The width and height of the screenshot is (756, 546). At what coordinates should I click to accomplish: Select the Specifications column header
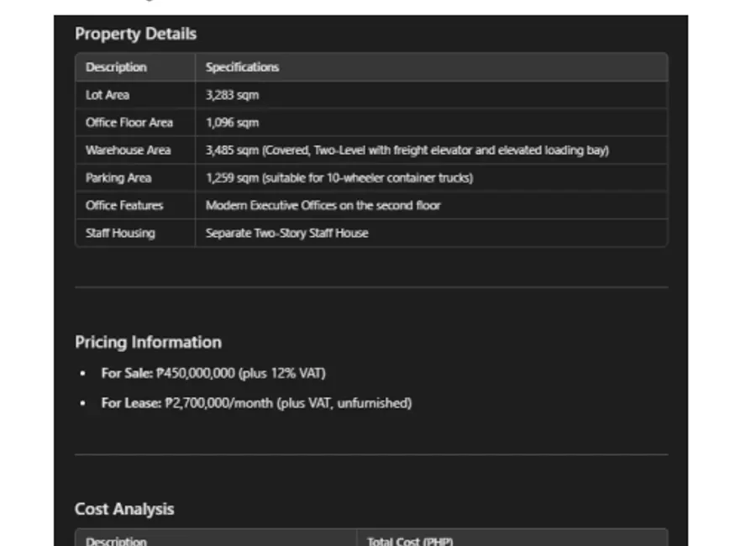(242, 67)
